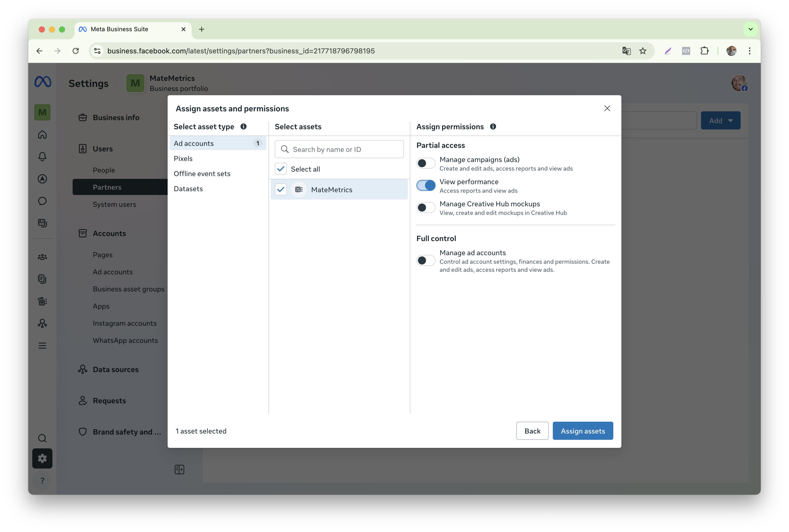
Task: Expand the Chrome tab search chevron
Action: [x=751, y=29]
